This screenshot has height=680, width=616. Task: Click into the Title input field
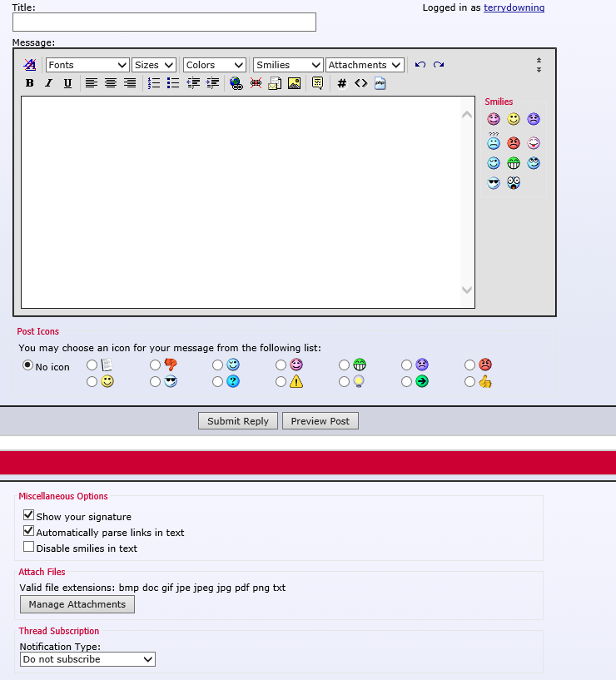tap(164, 22)
